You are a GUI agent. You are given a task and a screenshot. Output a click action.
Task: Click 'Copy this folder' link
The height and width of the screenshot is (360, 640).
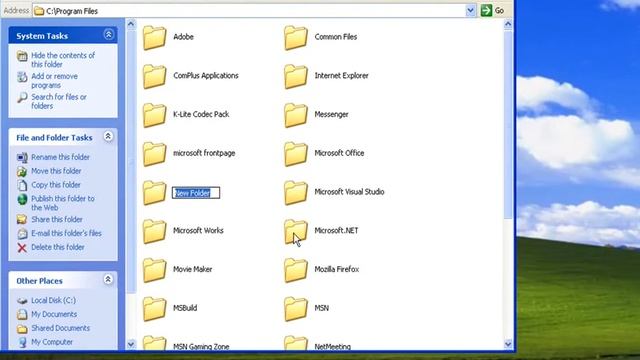pos(56,185)
